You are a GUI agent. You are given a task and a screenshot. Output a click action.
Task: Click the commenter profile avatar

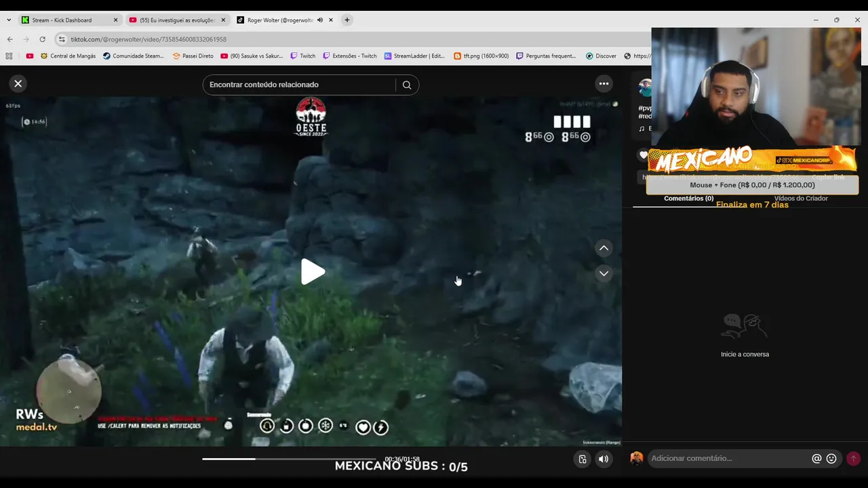click(x=636, y=458)
